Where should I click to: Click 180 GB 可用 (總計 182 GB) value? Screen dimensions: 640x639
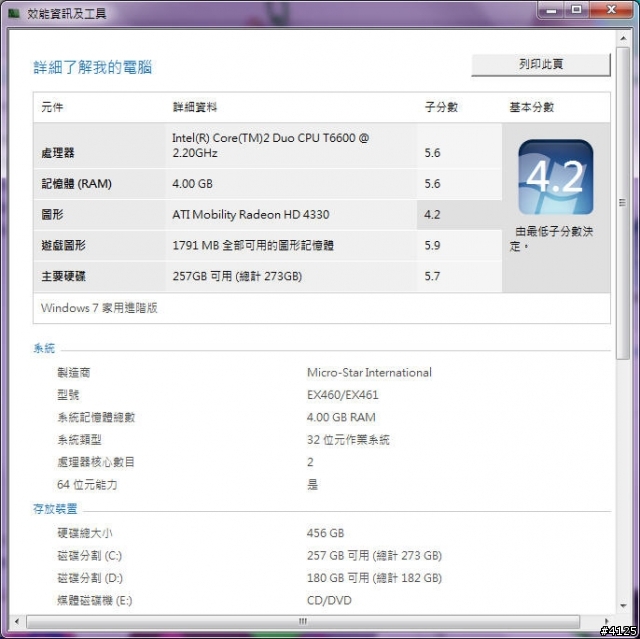374,578
